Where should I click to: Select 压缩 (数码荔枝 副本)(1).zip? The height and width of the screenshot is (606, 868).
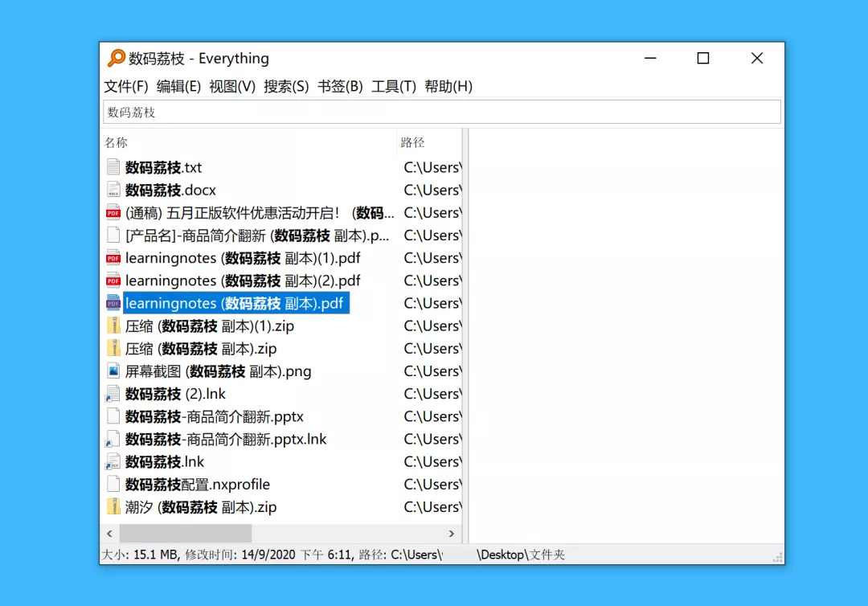click(209, 326)
